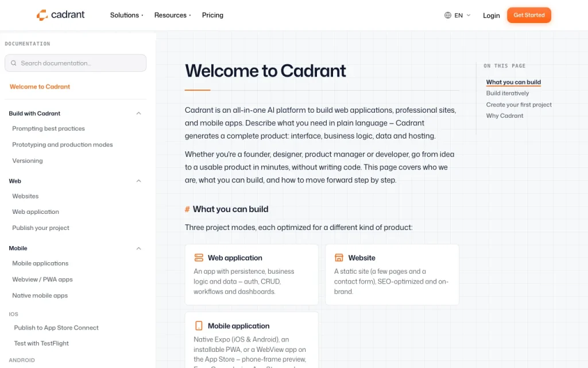The width and height of the screenshot is (588, 368).
Task: Select Welcome to Cadrant in sidebar
Action: coord(40,87)
